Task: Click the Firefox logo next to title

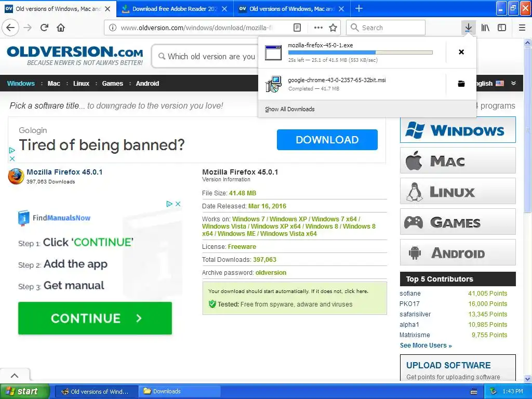Action: tap(16, 177)
